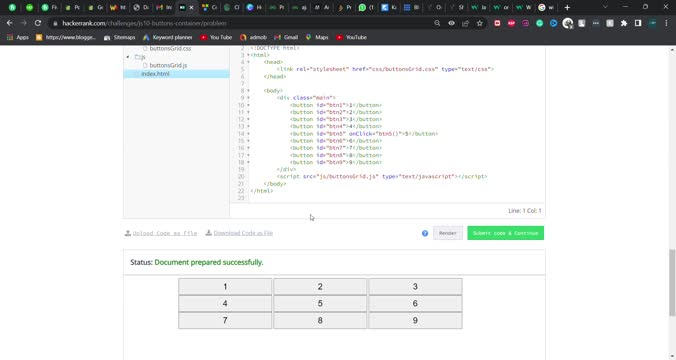Fold code at line 4 head tag
This screenshot has height=360, width=676.
(x=248, y=62)
